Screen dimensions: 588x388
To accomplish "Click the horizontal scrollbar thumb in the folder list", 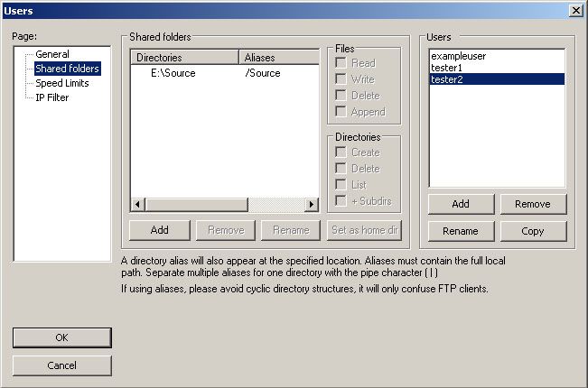I will pyautogui.click(x=197, y=205).
